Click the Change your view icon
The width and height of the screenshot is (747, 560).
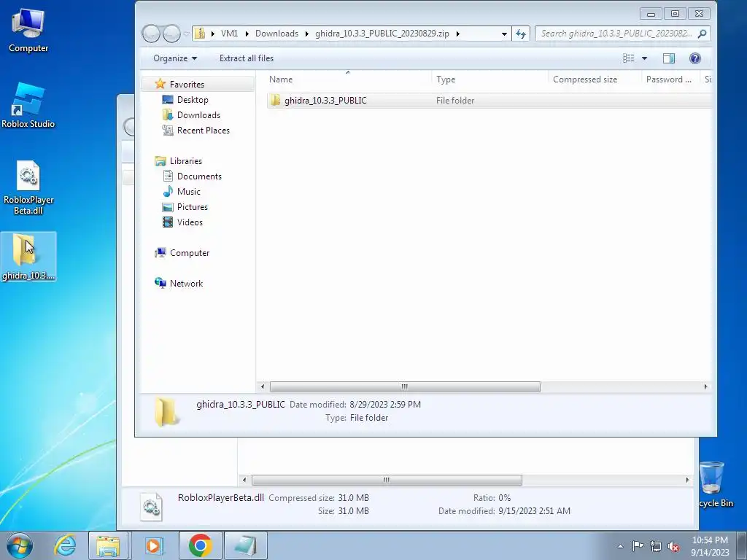click(628, 58)
